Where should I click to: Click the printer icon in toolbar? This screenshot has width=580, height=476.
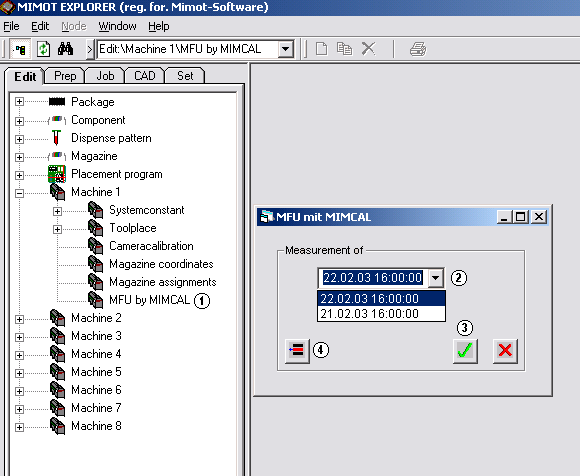coord(418,49)
